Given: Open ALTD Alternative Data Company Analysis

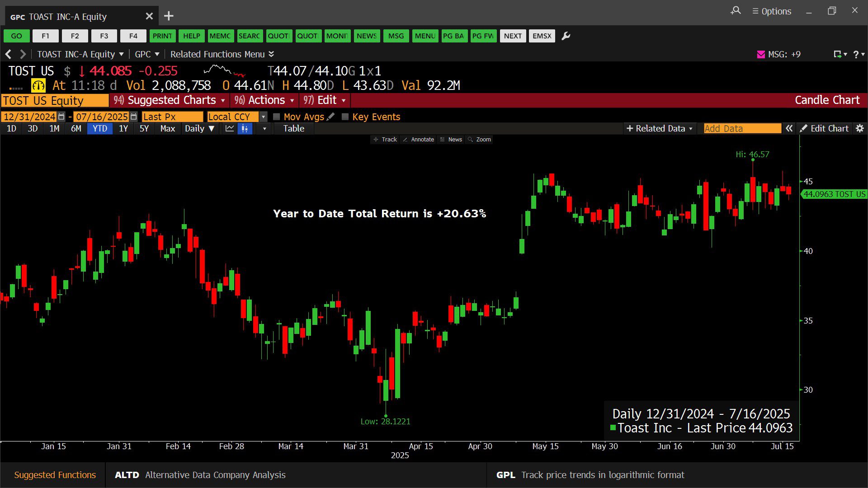Looking at the screenshot, I should coord(200,475).
